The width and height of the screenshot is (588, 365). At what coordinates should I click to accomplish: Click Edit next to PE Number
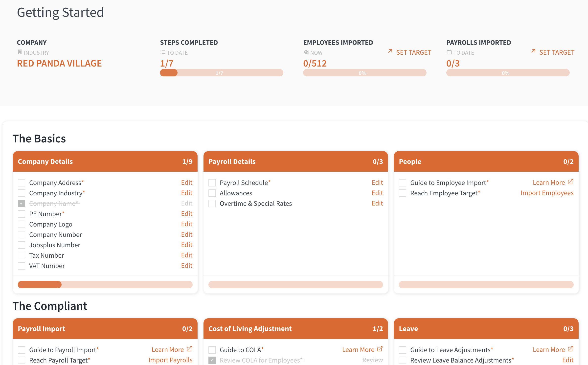pos(187,213)
